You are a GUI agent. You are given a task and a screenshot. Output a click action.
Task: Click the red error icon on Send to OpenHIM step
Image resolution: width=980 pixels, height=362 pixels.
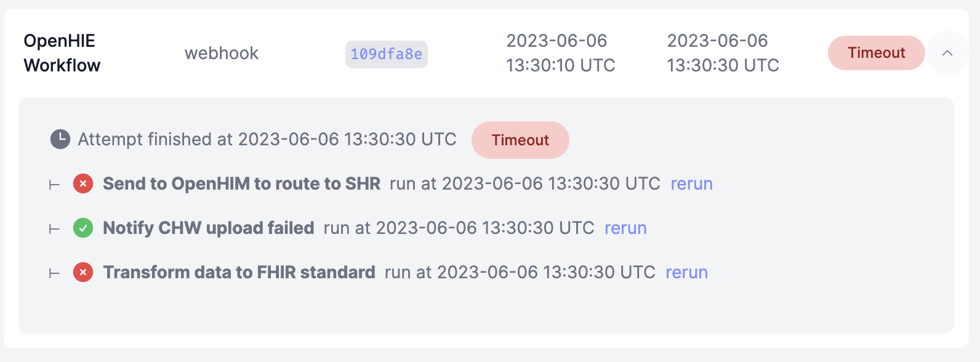[82, 183]
